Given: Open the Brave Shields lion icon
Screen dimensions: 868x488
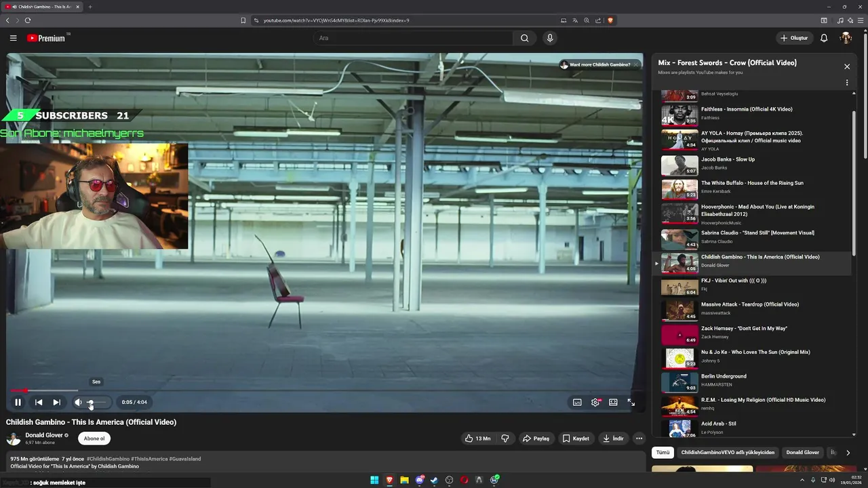Looking at the screenshot, I should (610, 20).
